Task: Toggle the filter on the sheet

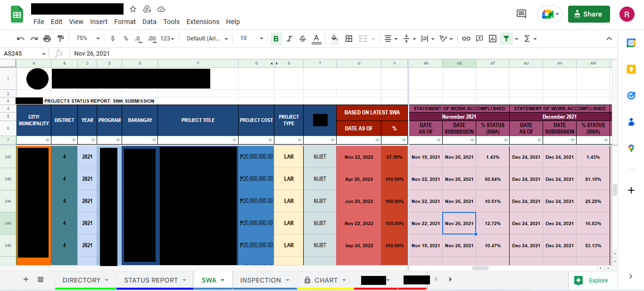Action: [x=506, y=39]
